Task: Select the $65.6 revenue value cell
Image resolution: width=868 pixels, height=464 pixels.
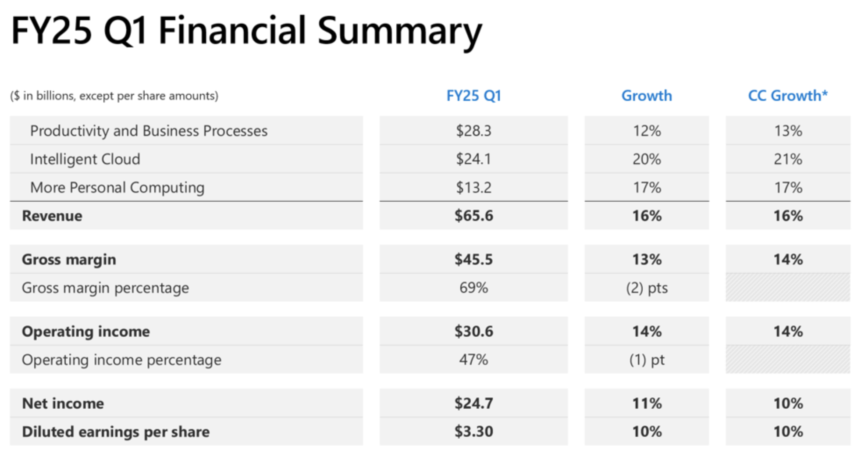Action: point(473,216)
